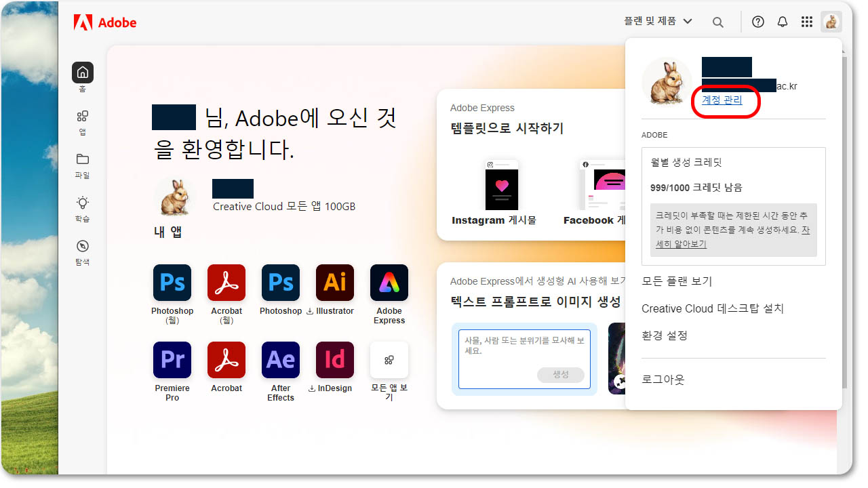Click the 텍스트 프롬프트로 이미지 생성 heading
Viewport: 868px width, 488px height.
(535, 302)
